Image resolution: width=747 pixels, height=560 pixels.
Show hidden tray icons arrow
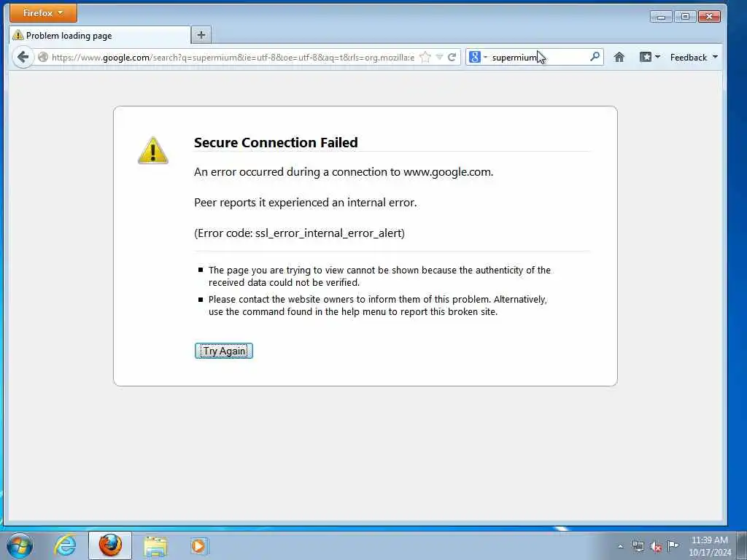[620, 546]
